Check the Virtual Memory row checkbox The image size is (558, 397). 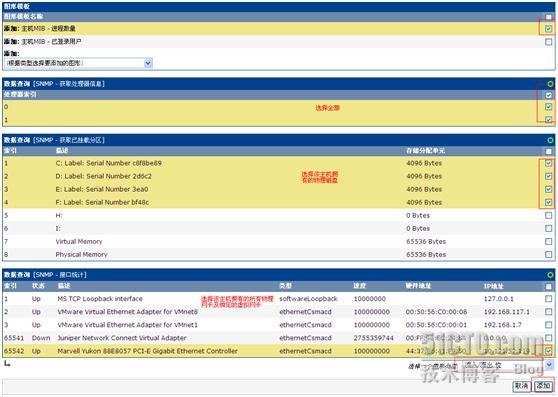(x=548, y=242)
